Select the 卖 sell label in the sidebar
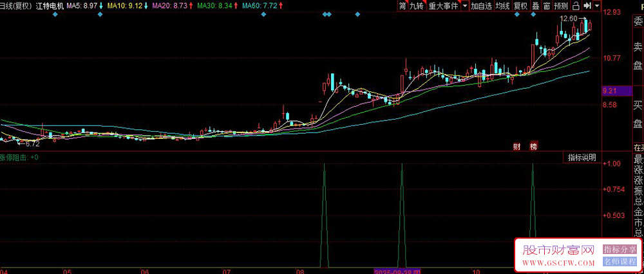The width and height of the screenshot is (644, 274). click(x=638, y=46)
